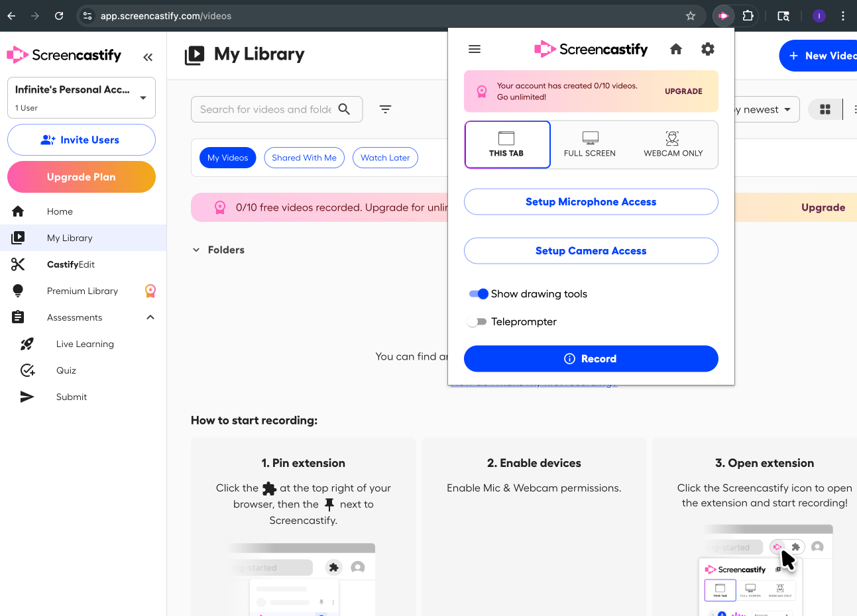Open the browser extensions puzzle icon
Image resolution: width=857 pixels, height=616 pixels.
pyautogui.click(x=748, y=15)
